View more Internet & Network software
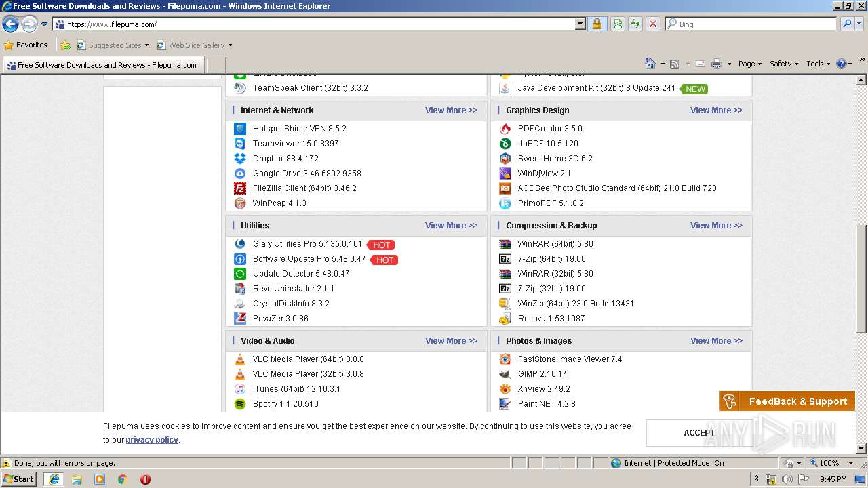Image resolution: width=868 pixels, height=488 pixels. pos(451,110)
